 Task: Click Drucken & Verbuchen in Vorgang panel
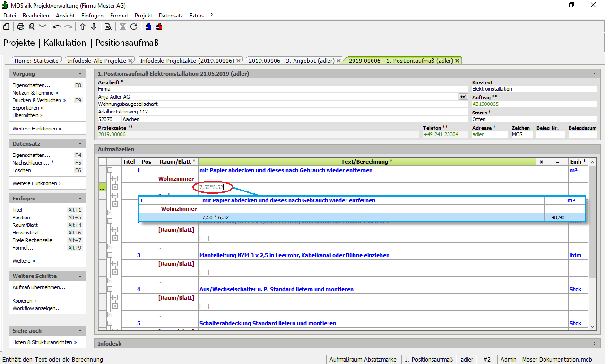[37, 100]
